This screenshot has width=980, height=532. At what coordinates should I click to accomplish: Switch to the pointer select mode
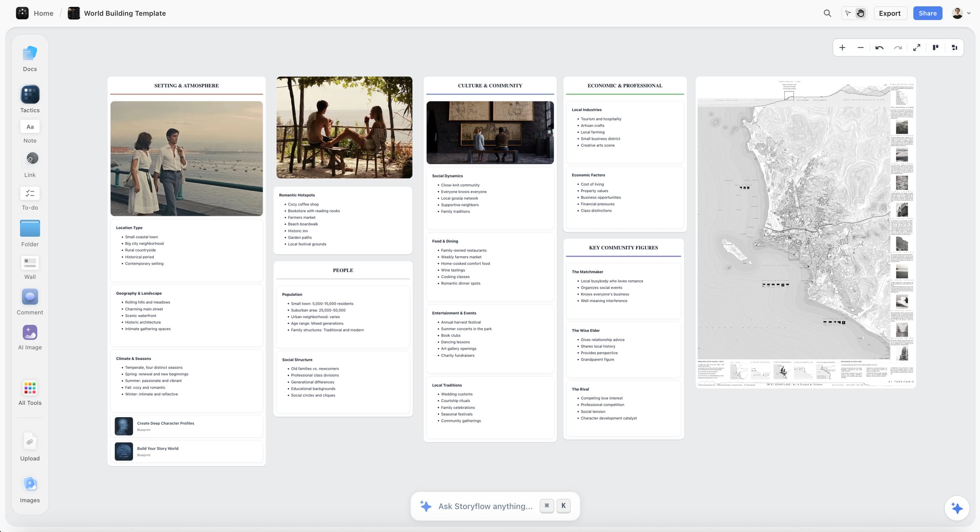(848, 13)
